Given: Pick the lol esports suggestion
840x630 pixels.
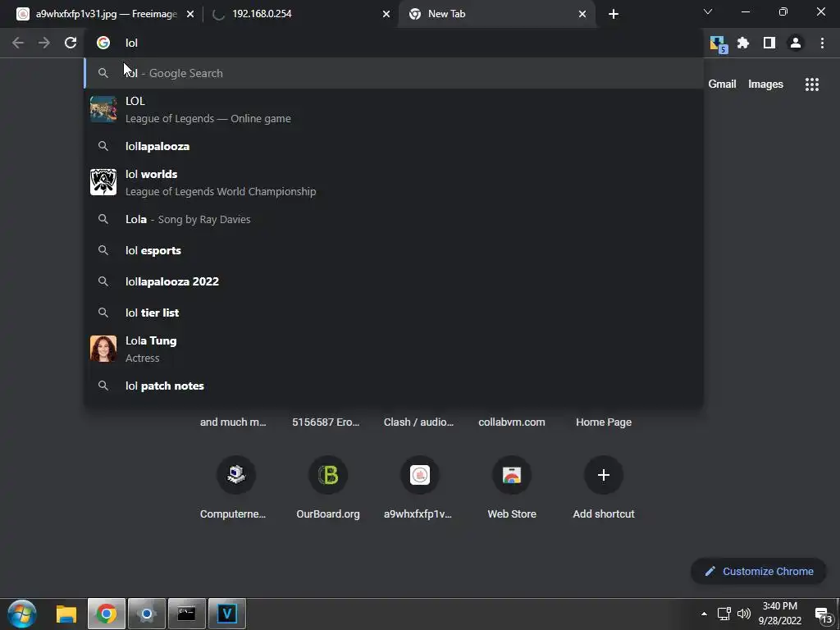Looking at the screenshot, I should (394, 250).
